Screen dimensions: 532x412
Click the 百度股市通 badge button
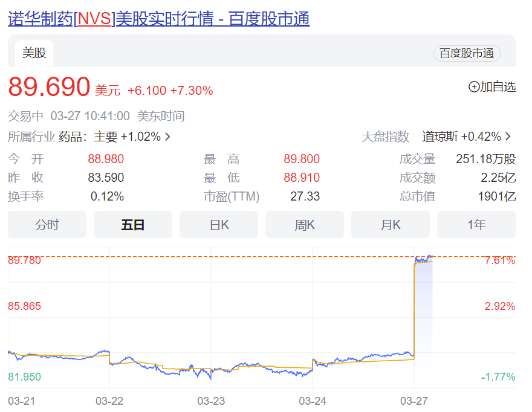click(x=466, y=53)
